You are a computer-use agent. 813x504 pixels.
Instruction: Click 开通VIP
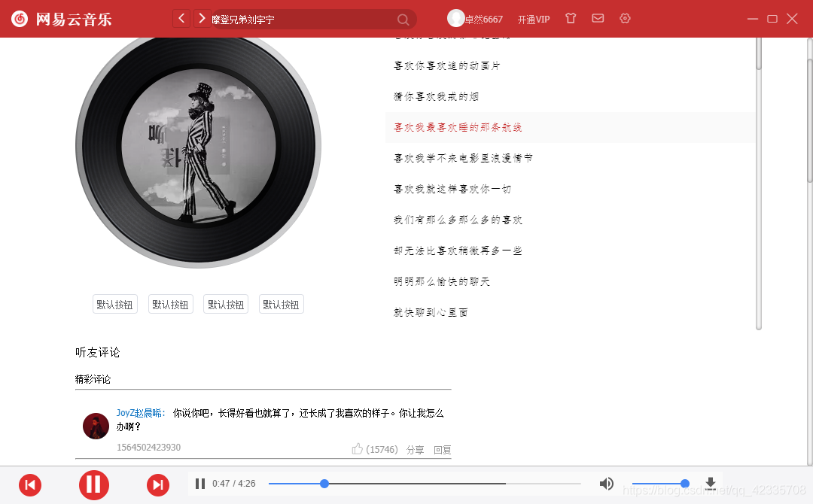point(534,20)
